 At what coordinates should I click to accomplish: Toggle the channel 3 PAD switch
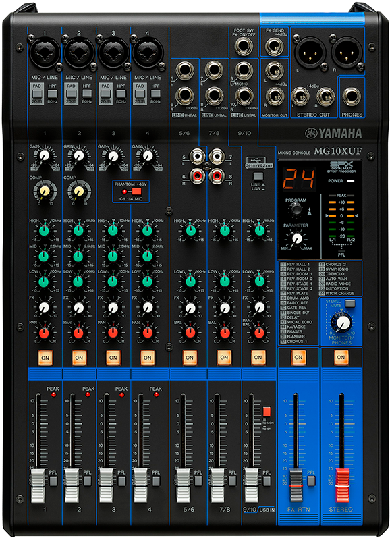(x=106, y=93)
